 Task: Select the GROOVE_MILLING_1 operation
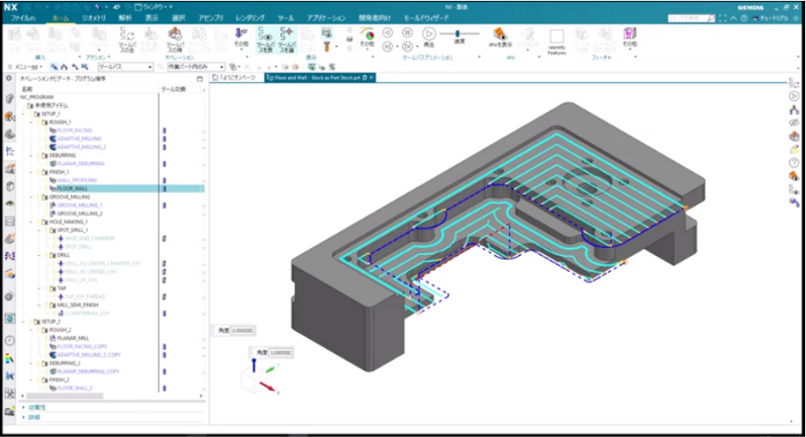click(x=80, y=205)
